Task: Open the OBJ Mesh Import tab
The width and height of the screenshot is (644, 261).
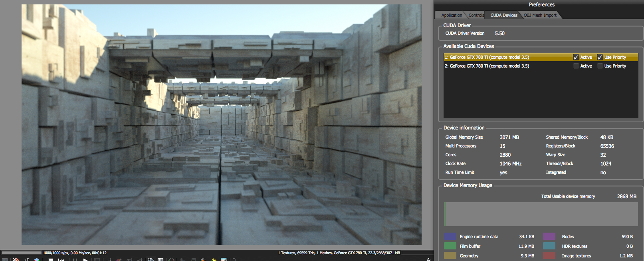Action: pos(540,15)
